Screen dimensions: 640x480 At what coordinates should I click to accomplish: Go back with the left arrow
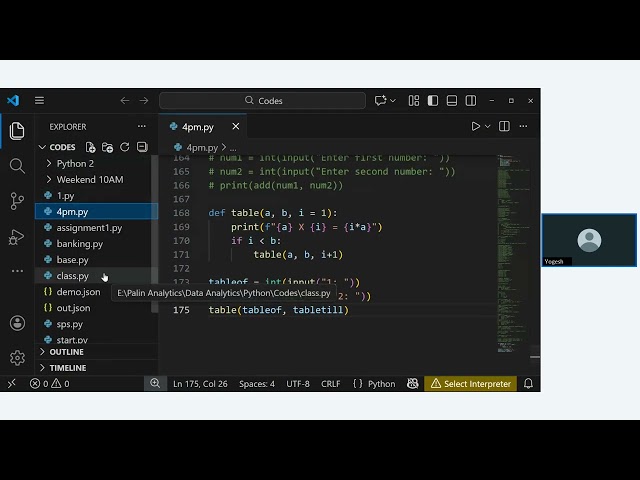tap(125, 100)
